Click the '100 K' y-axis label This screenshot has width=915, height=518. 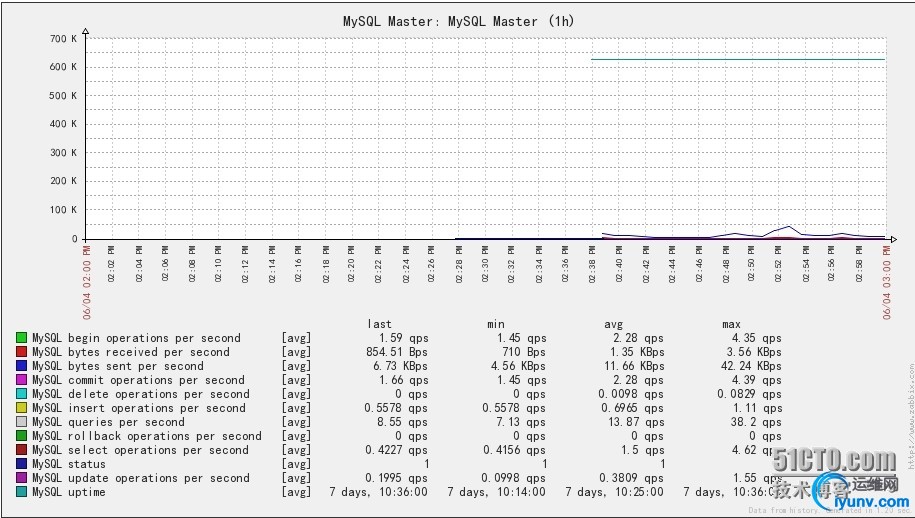click(63, 210)
